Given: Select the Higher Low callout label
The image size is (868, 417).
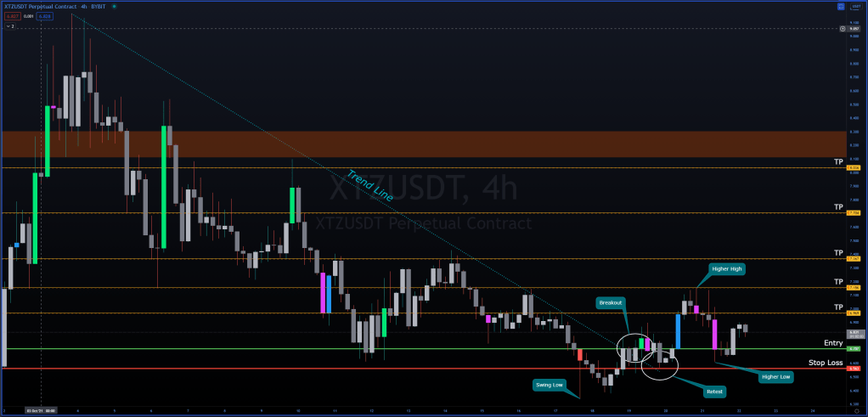Looking at the screenshot, I should [776, 376].
